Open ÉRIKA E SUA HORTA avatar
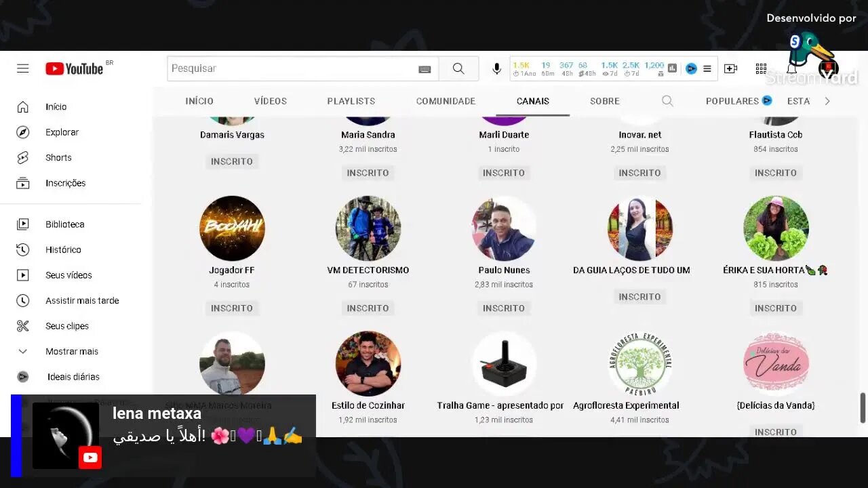The image size is (868, 488). 776,228
